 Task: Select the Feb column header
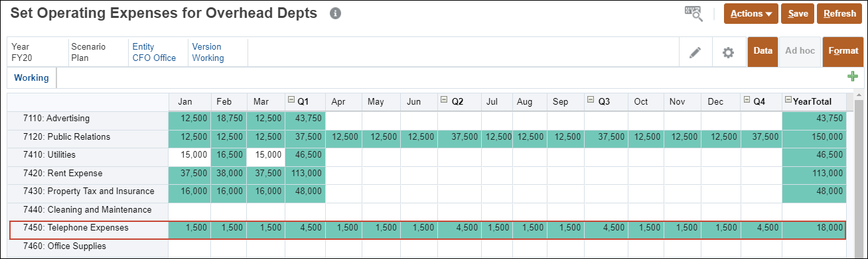229,102
